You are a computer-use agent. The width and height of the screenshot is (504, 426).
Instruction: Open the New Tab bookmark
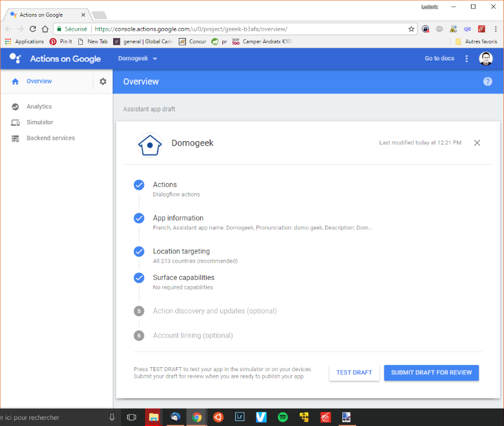tap(93, 41)
